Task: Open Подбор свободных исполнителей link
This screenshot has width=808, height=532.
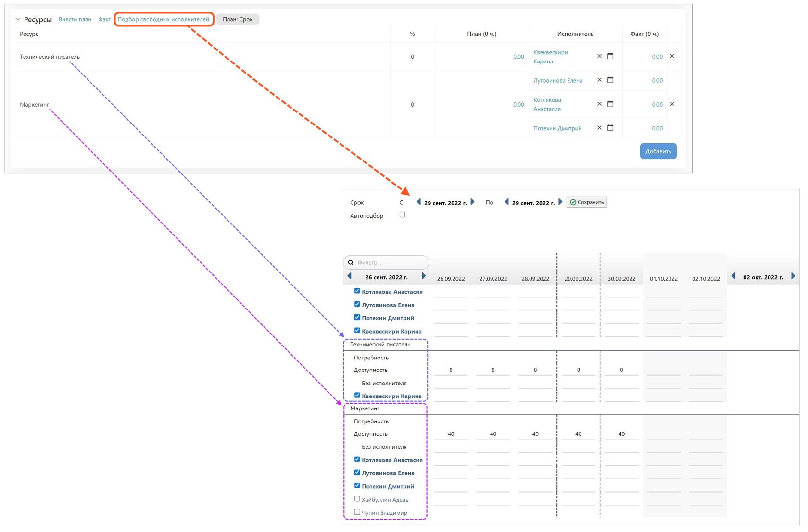Action: [164, 19]
